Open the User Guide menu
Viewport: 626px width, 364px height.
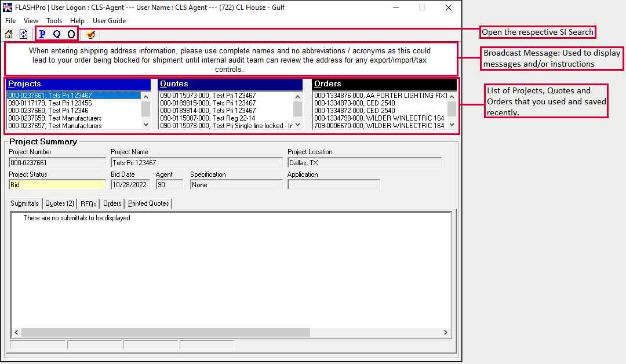coord(109,21)
